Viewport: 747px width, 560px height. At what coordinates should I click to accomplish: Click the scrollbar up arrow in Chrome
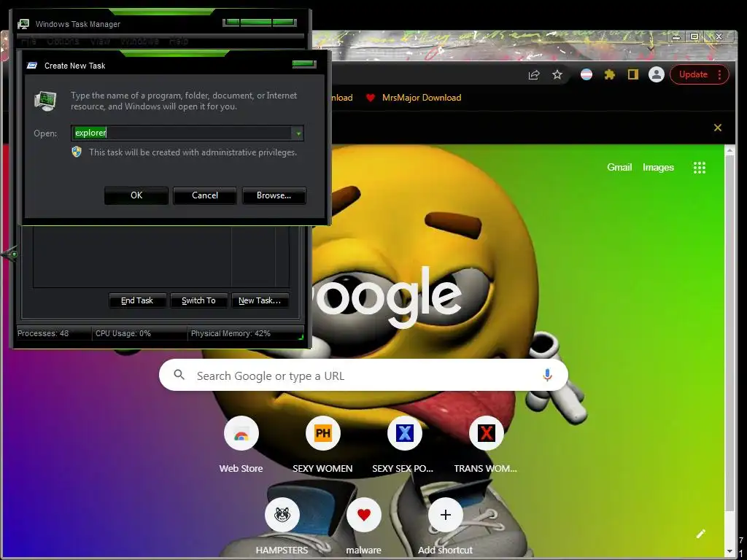click(x=729, y=150)
